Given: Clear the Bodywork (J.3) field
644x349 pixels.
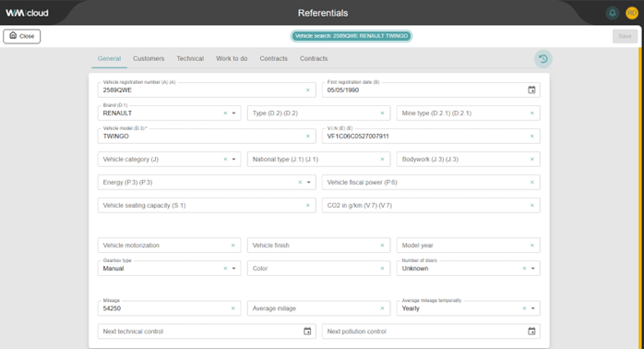Looking at the screenshot, I should click(531, 159).
